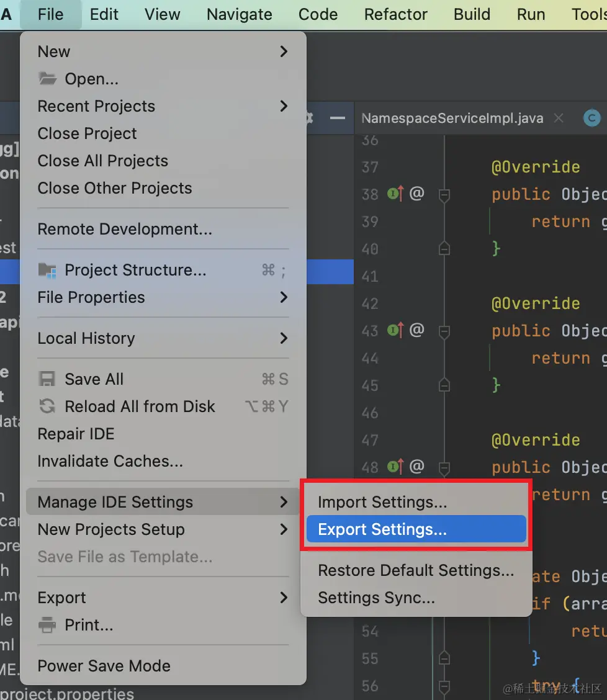Select Restore Default Settings...
This screenshot has height=700, width=607.
point(416,570)
